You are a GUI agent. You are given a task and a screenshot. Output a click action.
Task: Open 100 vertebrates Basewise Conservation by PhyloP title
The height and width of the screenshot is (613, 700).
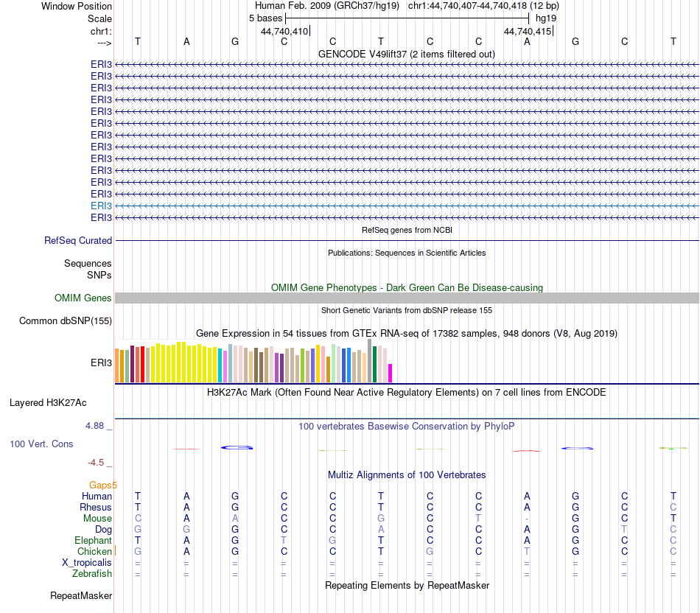[x=407, y=427]
